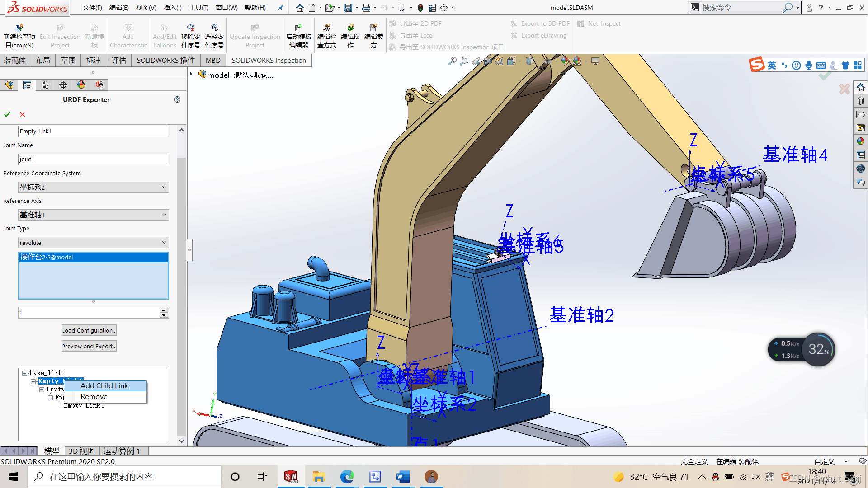Edit the Joint Name input field

click(x=93, y=159)
